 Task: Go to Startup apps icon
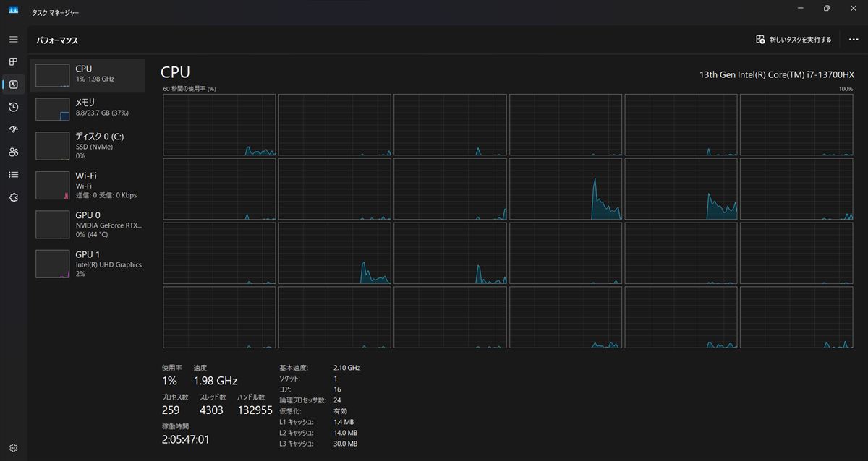tap(13, 129)
